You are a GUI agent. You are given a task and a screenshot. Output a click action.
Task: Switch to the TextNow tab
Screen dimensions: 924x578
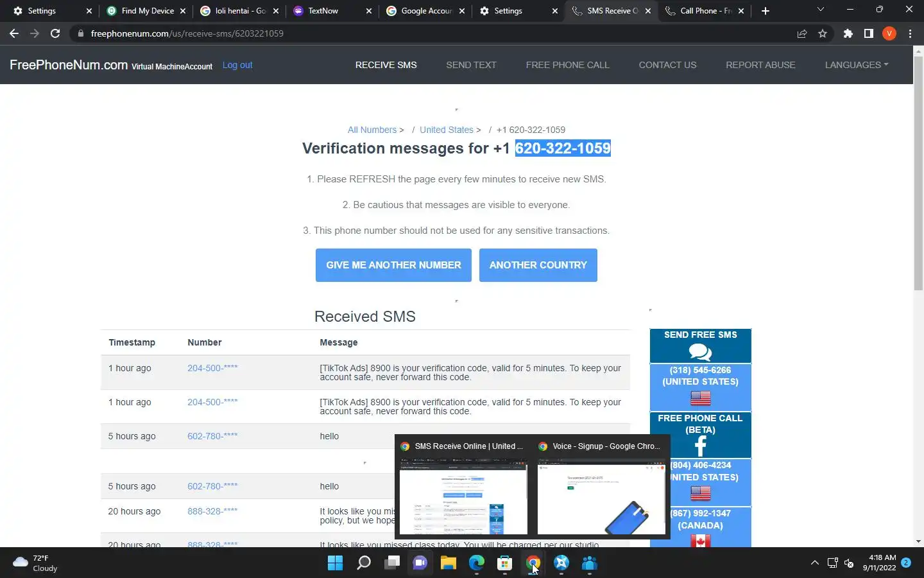[331, 11]
